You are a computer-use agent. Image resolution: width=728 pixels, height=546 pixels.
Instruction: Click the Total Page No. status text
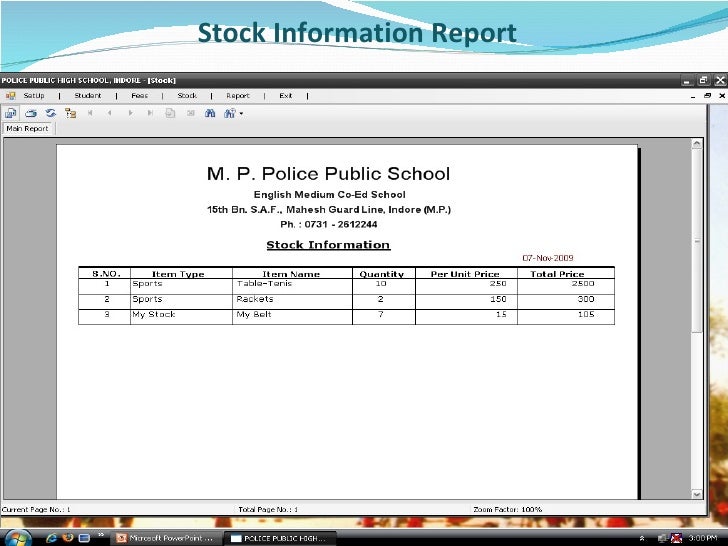click(x=268, y=509)
